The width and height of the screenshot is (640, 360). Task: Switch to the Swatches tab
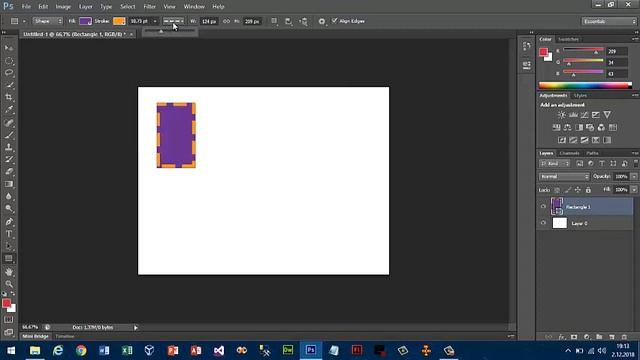[568, 39]
